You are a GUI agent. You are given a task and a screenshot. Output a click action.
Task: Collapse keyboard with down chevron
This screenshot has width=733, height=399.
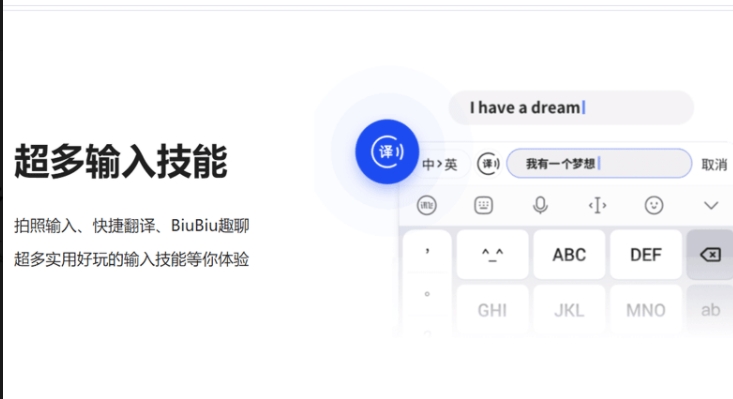[711, 206]
